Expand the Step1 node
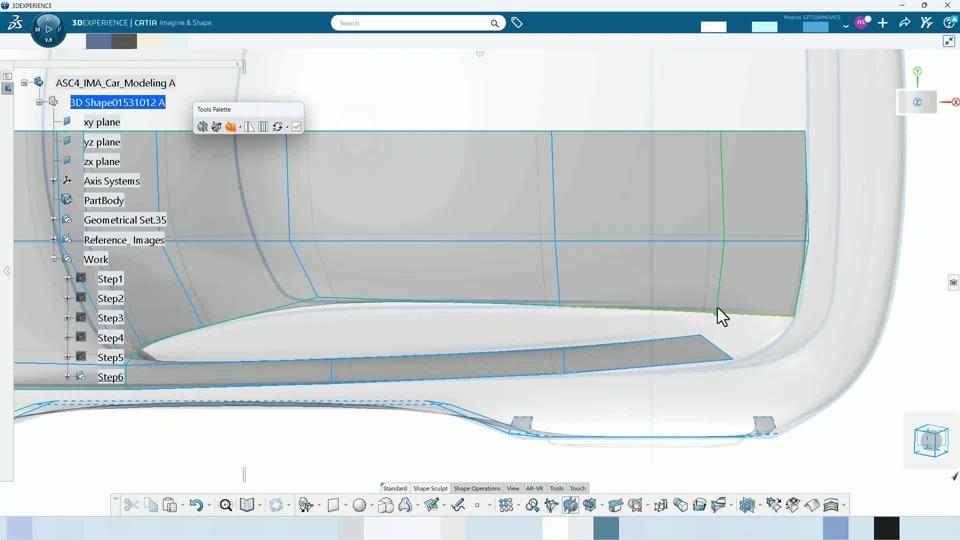 click(67, 279)
